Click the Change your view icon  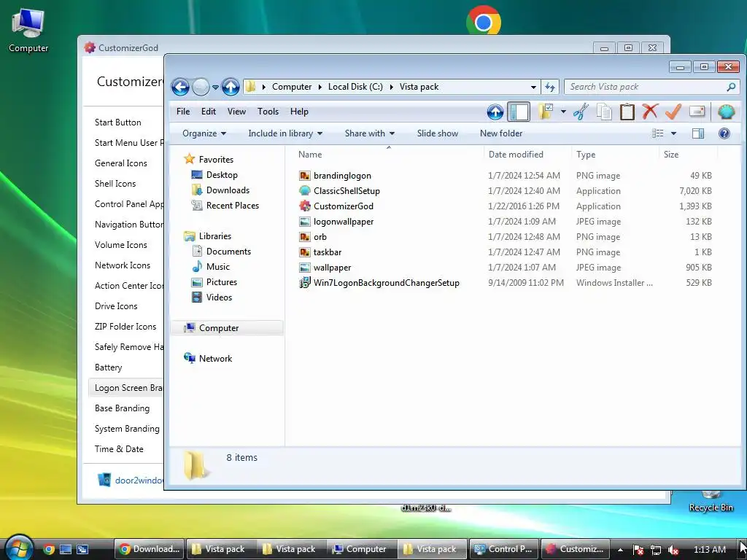tap(657, 133)
